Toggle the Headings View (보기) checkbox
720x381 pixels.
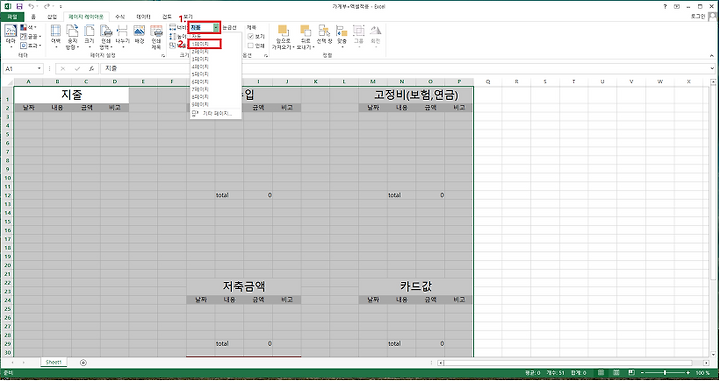click(251, 36)
